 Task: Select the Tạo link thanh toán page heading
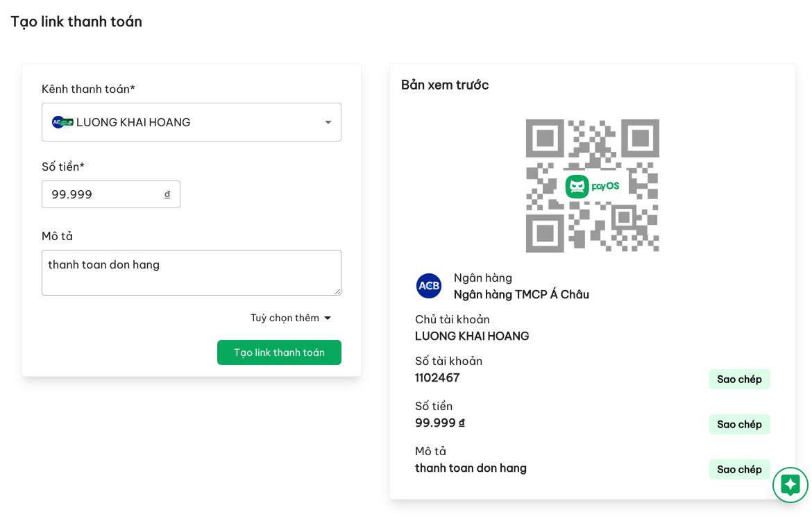pyautogui.click(x=76, y=22)
